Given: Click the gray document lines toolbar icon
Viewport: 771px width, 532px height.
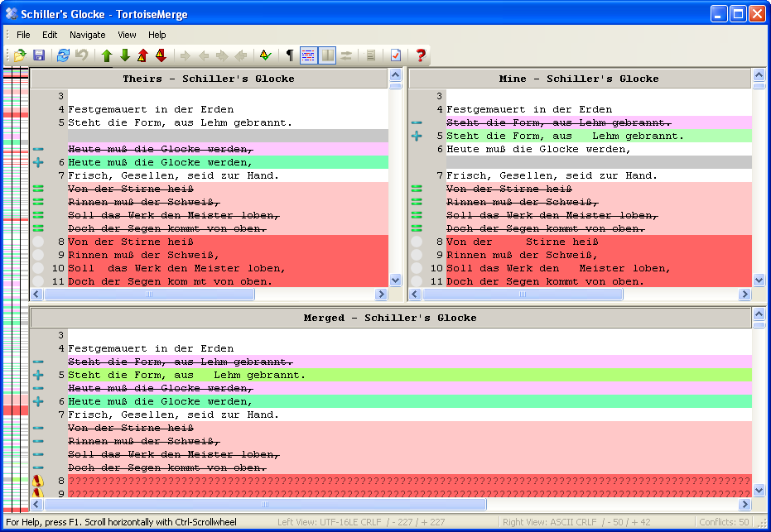Looking at the screenshot, I should point(371,55).
